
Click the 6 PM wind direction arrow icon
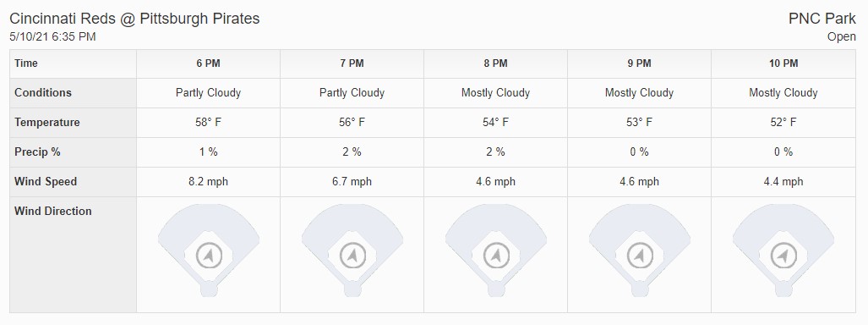[x=209, y=256]
